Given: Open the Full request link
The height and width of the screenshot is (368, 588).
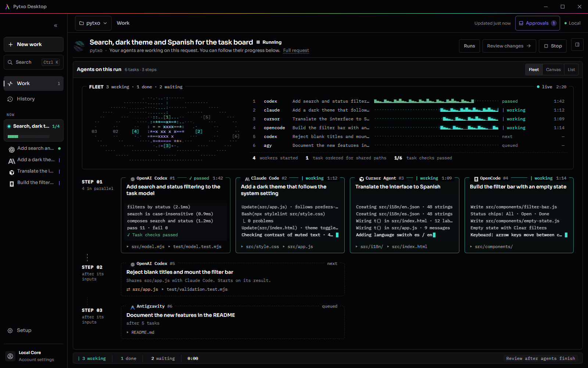Looking at the screenshot, I should coord(296,50).
